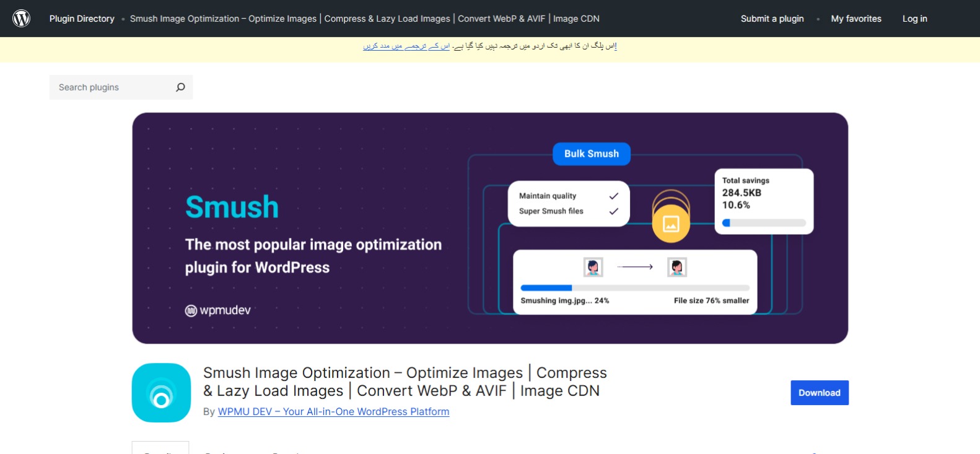
Task: Open the WPMU DEV author link
Action: pos(333,411)
